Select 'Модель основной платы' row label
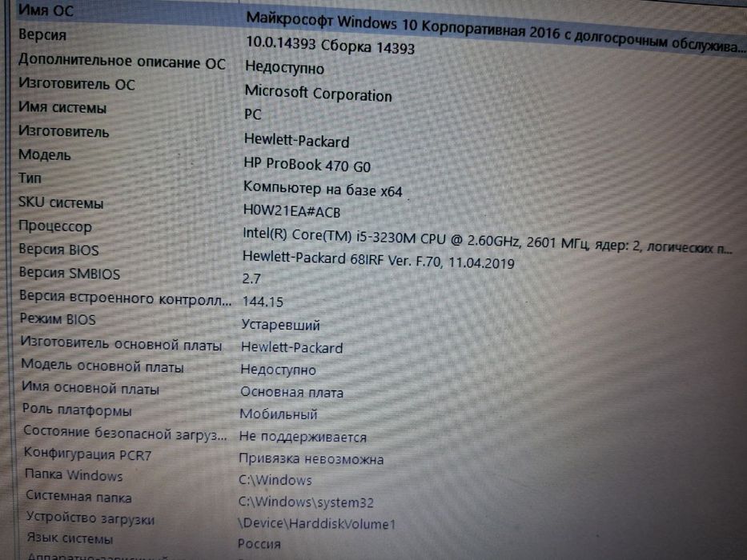The height and width of the screenshot is (560, 747). [102, 366]
